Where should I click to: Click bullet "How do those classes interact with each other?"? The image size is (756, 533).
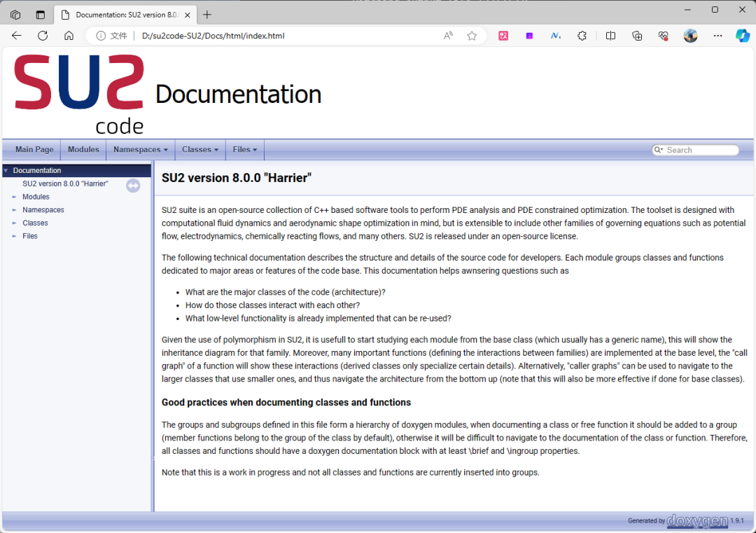272,305
